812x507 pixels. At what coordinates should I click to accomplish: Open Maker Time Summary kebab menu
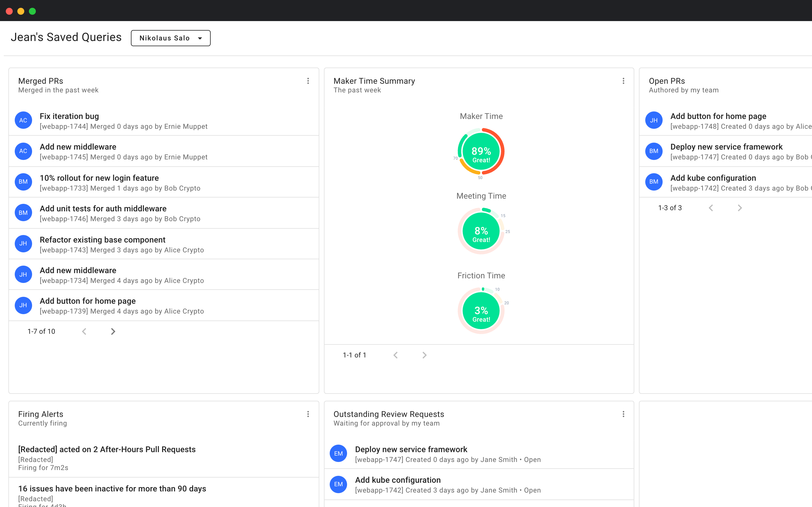point(623,81)
